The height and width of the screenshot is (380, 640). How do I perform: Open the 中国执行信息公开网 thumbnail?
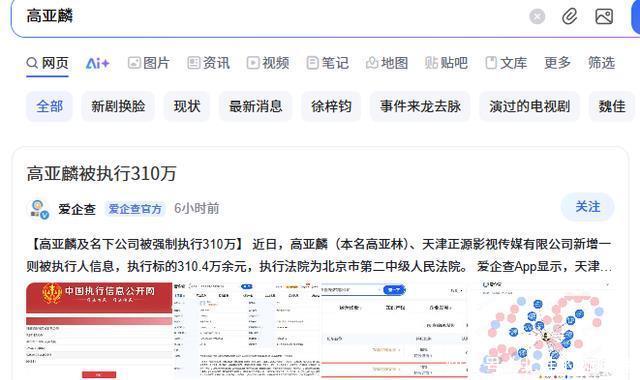pos(99,330)
